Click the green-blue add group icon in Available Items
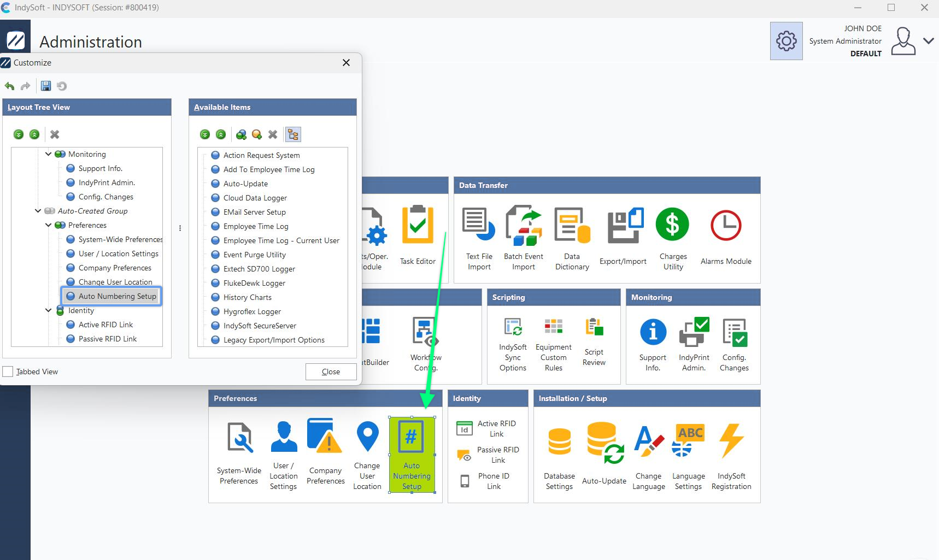This screenshot has width=939, height=560. pyautogui.click(x=241, y=134)
